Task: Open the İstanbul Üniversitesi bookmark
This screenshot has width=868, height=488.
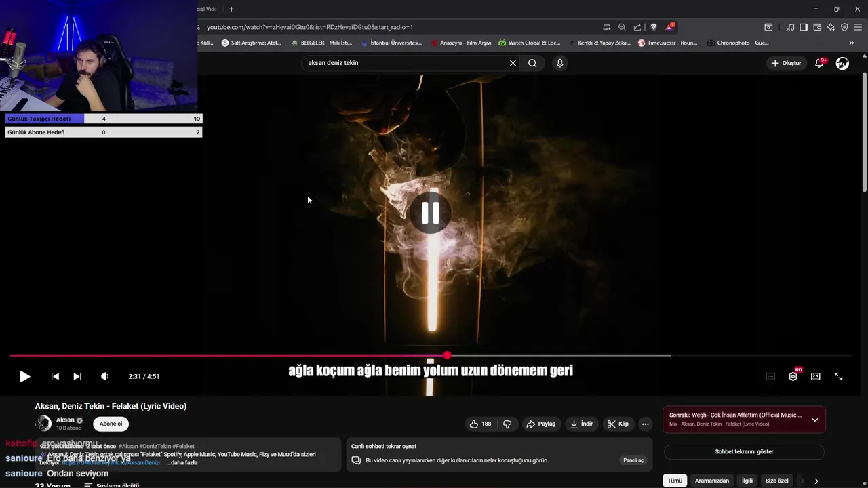Action: 392,43
